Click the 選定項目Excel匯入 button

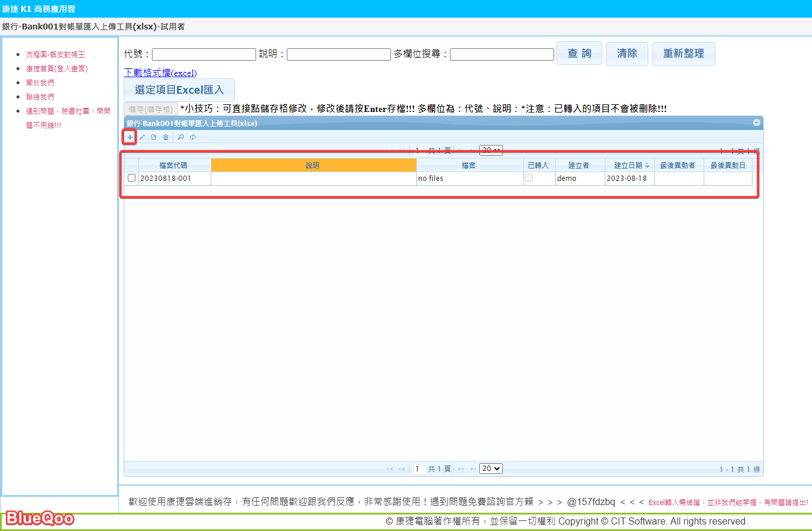pos(179,90)
